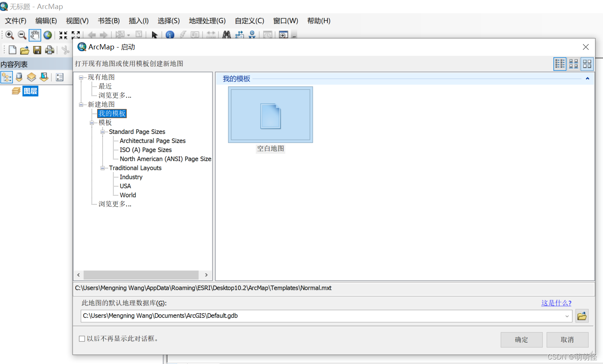
Task: List layers by visibility
Action: click(32, 77)
